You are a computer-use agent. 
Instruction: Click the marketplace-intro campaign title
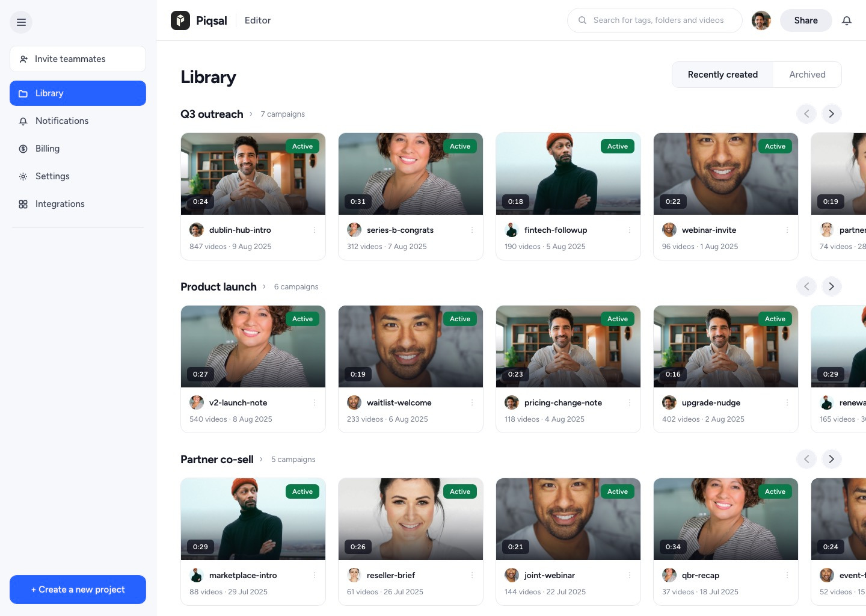click(x=243, y=575)
